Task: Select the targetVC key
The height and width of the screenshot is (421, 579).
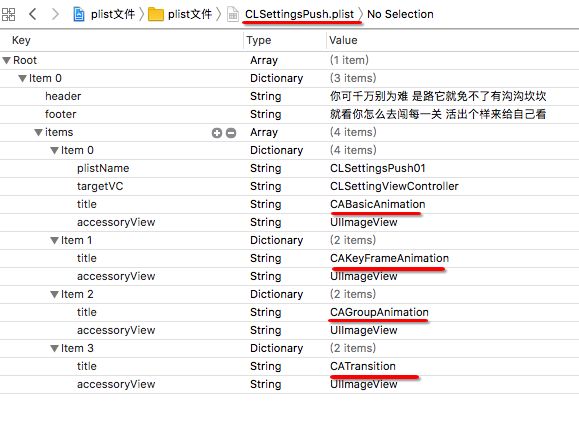Action: [x=100, y=186]
